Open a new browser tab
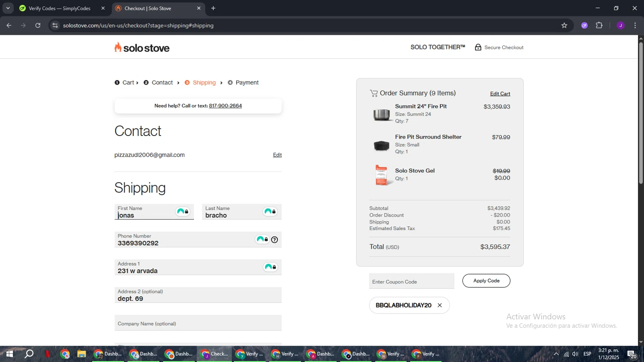Viewport: 644px width, 362px height. click(x=213, y=8)
